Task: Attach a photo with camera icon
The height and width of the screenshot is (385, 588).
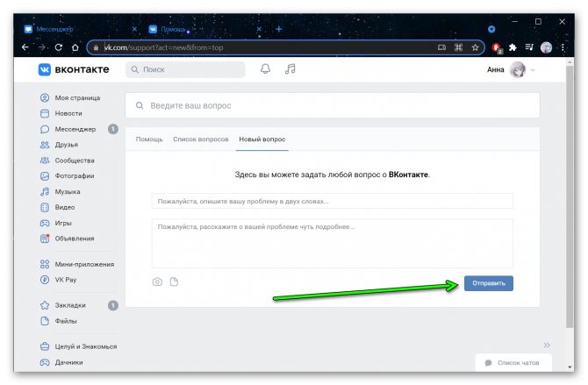Action: tap(157, 282)
